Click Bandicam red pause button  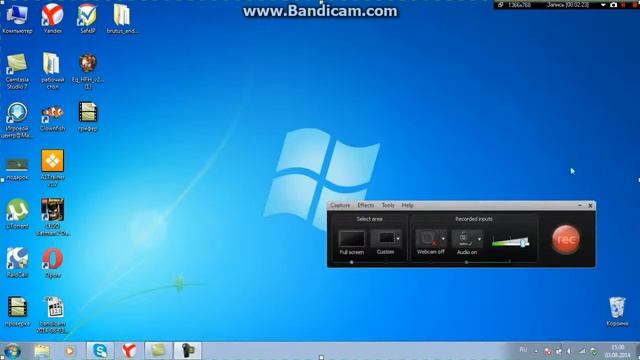[x=623, y=5]
